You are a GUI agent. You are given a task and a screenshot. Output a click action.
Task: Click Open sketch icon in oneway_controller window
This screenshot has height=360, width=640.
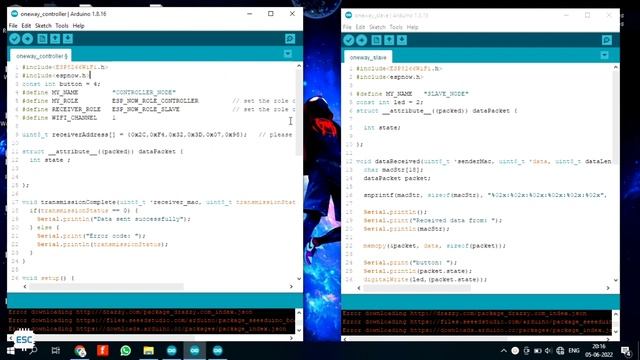pyautogui.click(x=55, y=39)
